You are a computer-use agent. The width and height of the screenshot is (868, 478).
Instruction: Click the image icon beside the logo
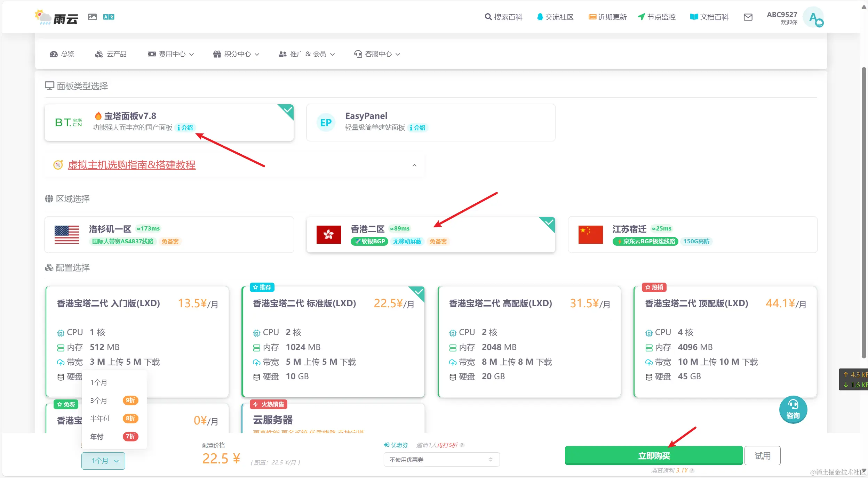click(x=92, y=17)
